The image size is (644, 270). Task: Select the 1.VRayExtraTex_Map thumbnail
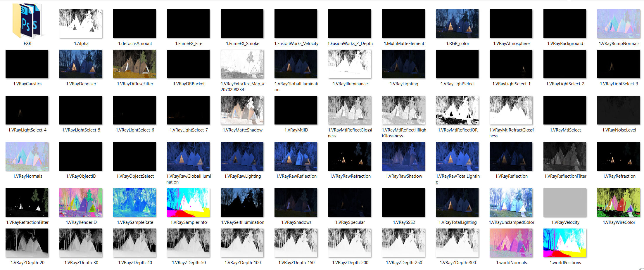pyautogui.click(x=242, y=64)
